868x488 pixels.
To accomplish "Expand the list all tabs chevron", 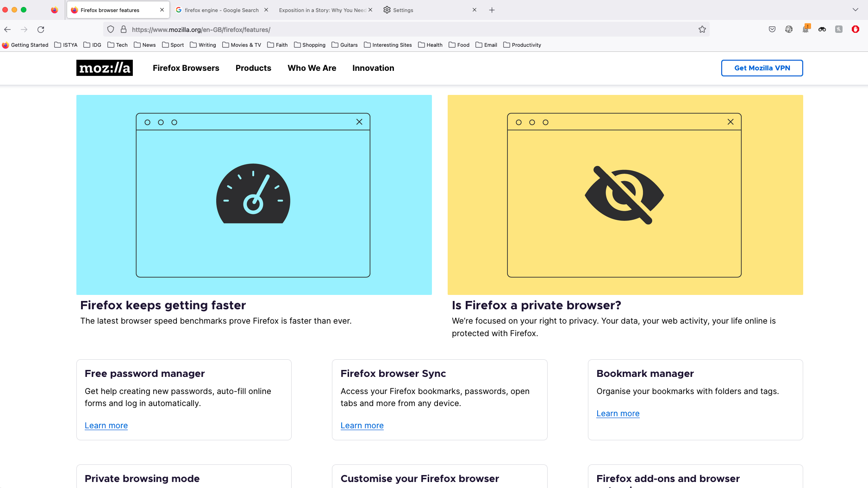I will [x=855, y=10].
